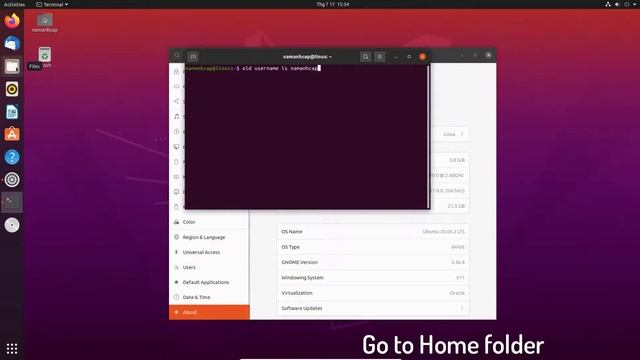The image size is (640, 360).
Task: Click the OS Type row
Action: tap(373, 247)
